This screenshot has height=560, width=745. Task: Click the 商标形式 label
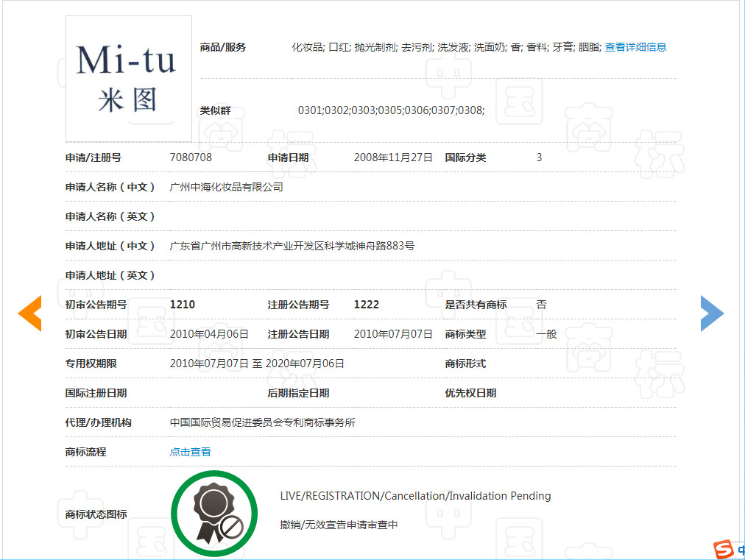(x=465, y=364)
